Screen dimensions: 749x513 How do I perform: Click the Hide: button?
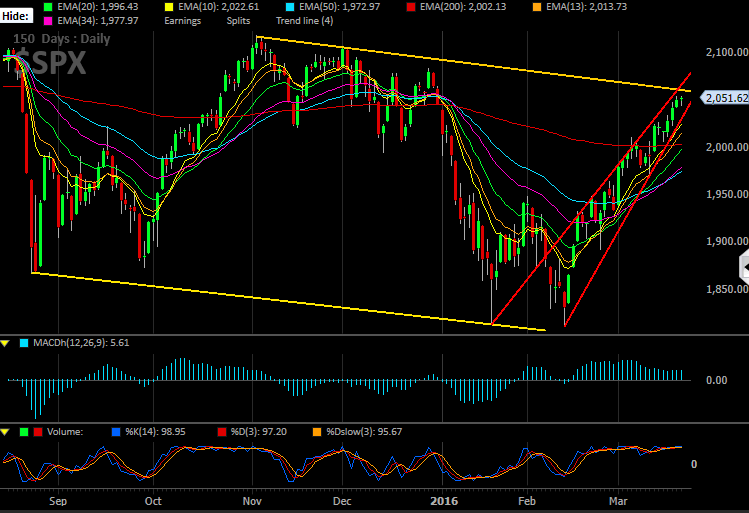[x=16, y=16]
